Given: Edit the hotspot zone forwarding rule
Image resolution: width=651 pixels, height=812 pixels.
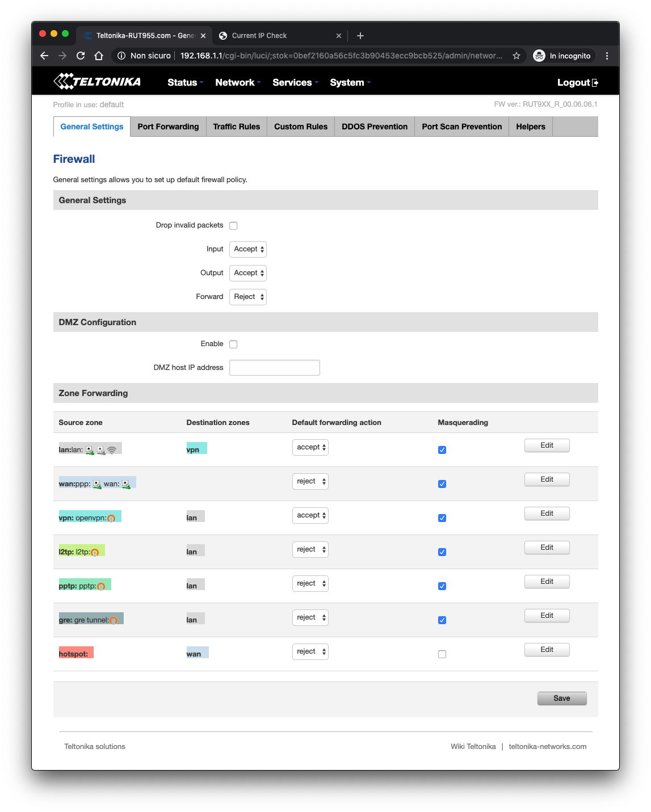Looking at the screenshot, I should click(x=547, y=650).
